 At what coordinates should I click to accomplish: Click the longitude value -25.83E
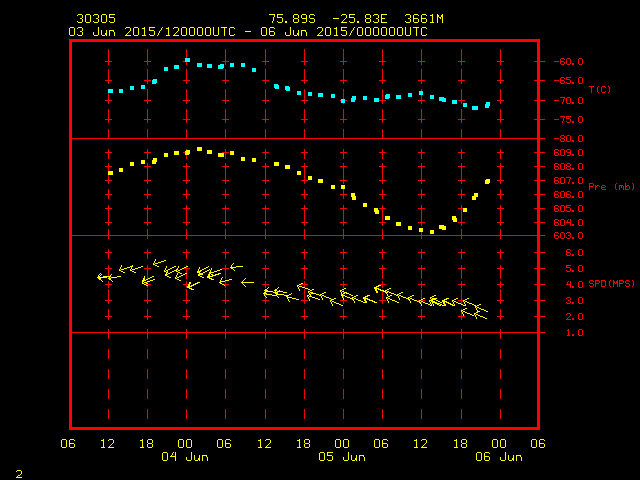pos(360,19)
